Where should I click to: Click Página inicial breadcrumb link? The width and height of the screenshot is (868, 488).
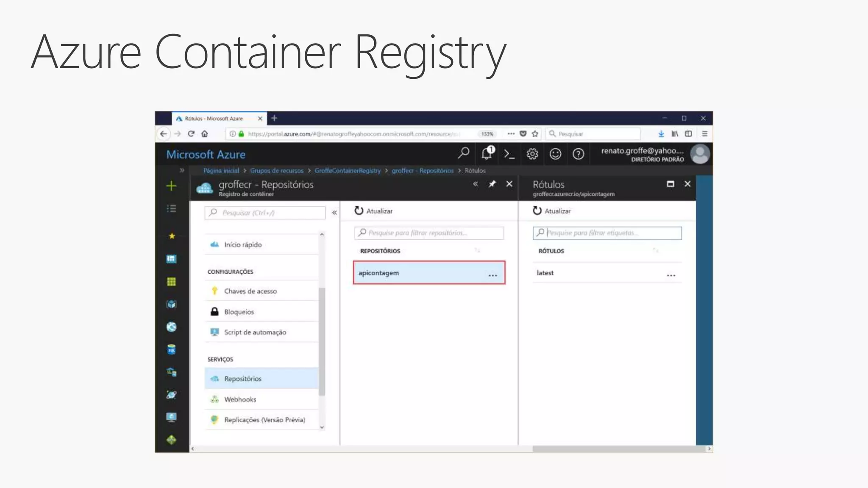221,170
